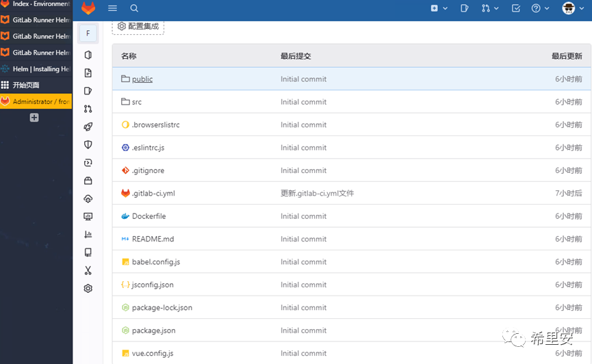Open the public folder
Image resolution: width=592 pixels, height=364 pixels.
142,79
